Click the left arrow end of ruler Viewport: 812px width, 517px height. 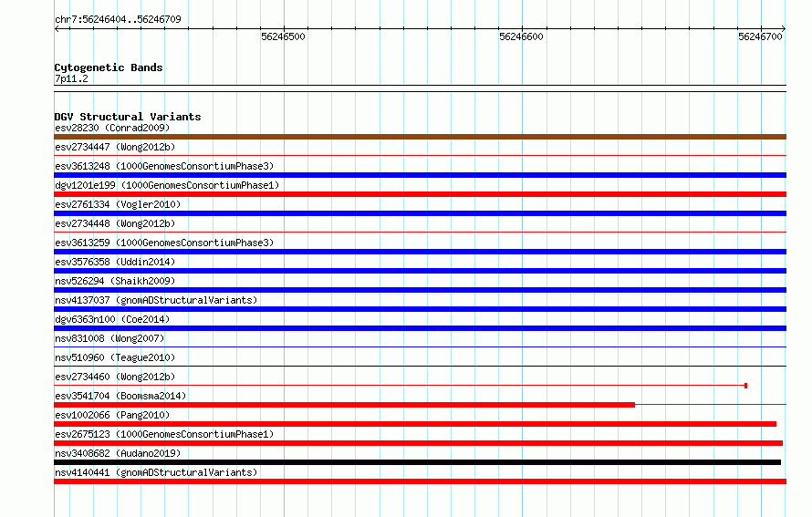click(57, 28)
